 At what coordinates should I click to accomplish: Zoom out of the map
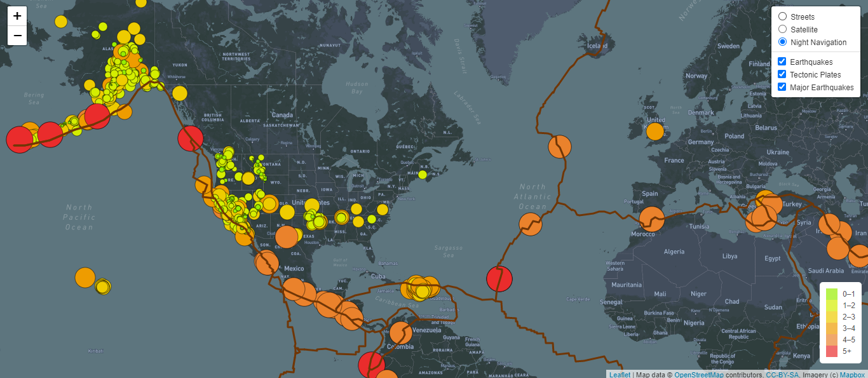point(17,36)
